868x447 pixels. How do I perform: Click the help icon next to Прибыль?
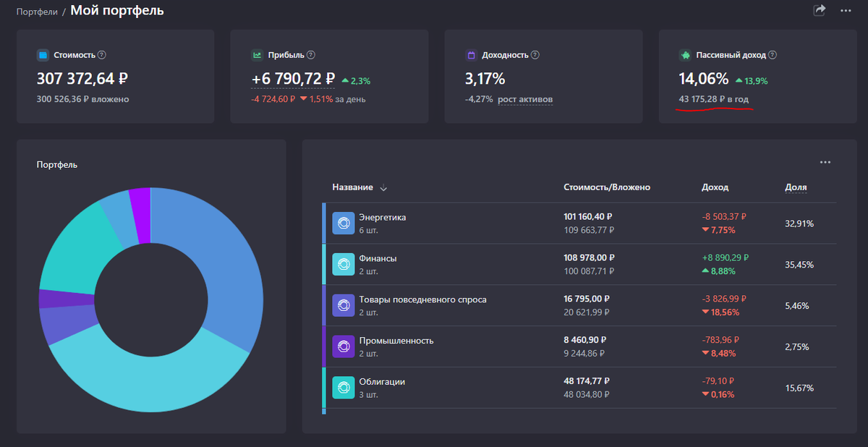click(311, 55)
